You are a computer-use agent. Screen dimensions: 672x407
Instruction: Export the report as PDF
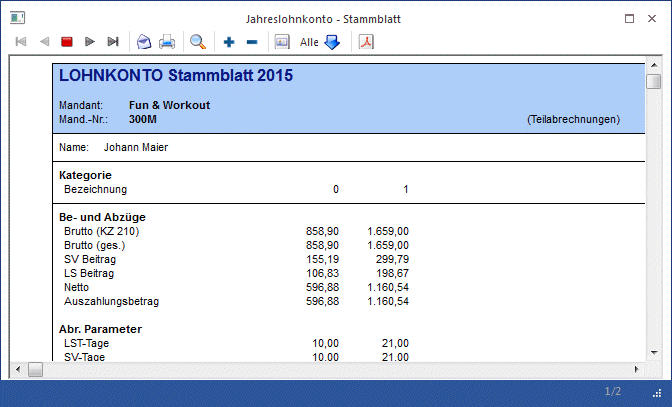pos(367,42)
